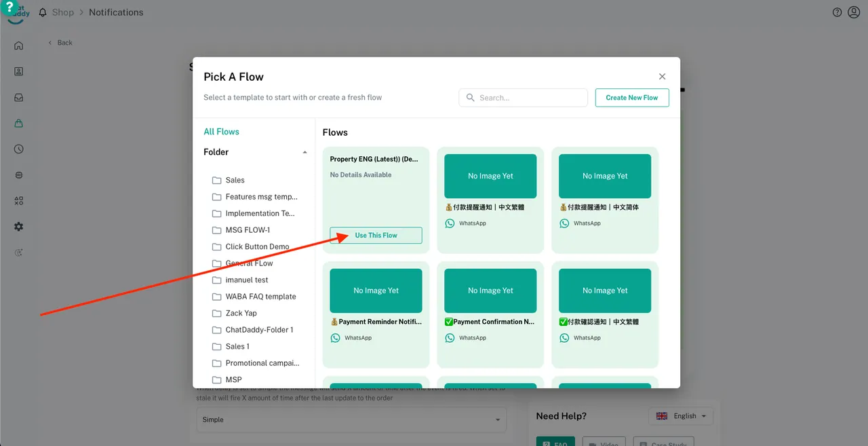The width and height of the screenshot is (868, 446).
Task: Close the Pick A Flow dialog
Action: click(x=662, y=77)
